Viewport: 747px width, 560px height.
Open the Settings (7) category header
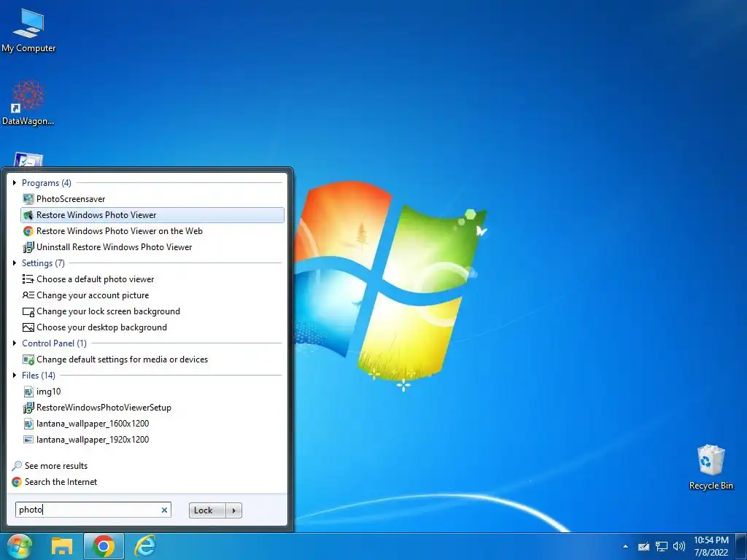(x=43, y=262)
